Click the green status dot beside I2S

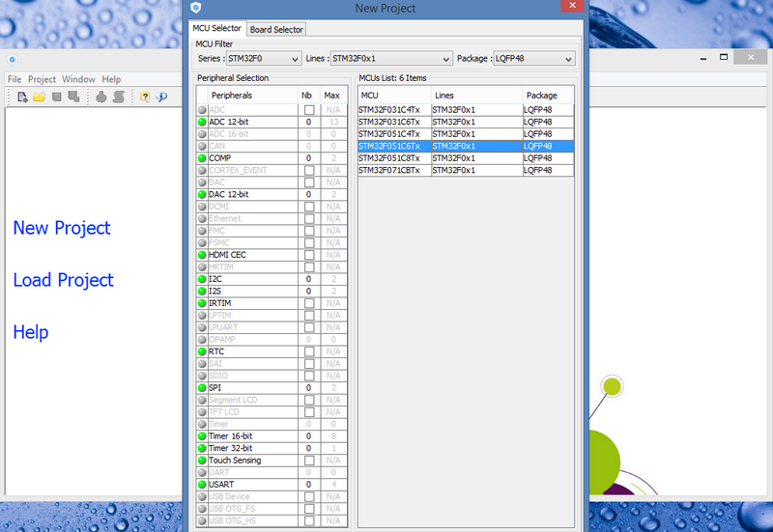pyautogui.click(x=202, y=292)
